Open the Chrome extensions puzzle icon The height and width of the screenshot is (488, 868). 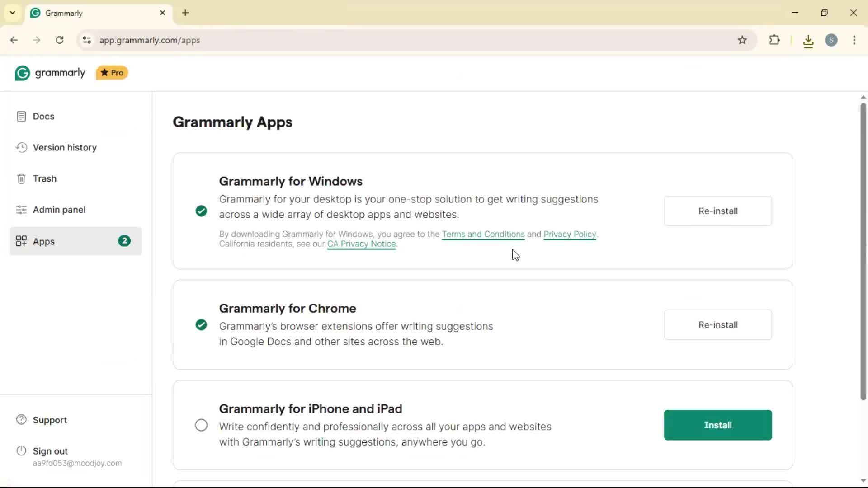point(774,40)
